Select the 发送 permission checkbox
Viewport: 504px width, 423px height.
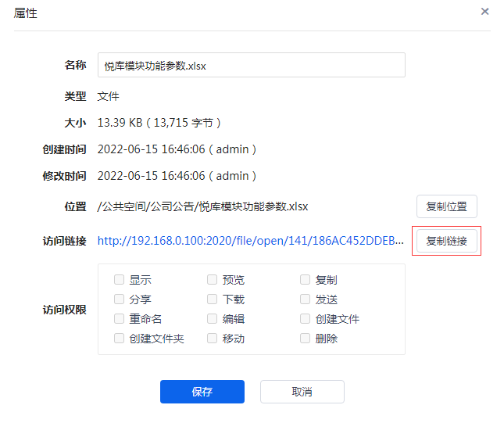(x=306, y=299)
